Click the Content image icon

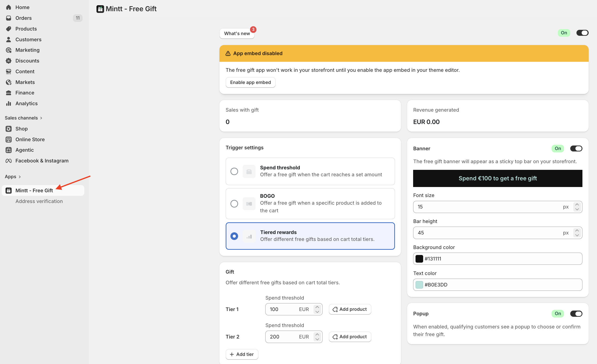pos(9,71)
